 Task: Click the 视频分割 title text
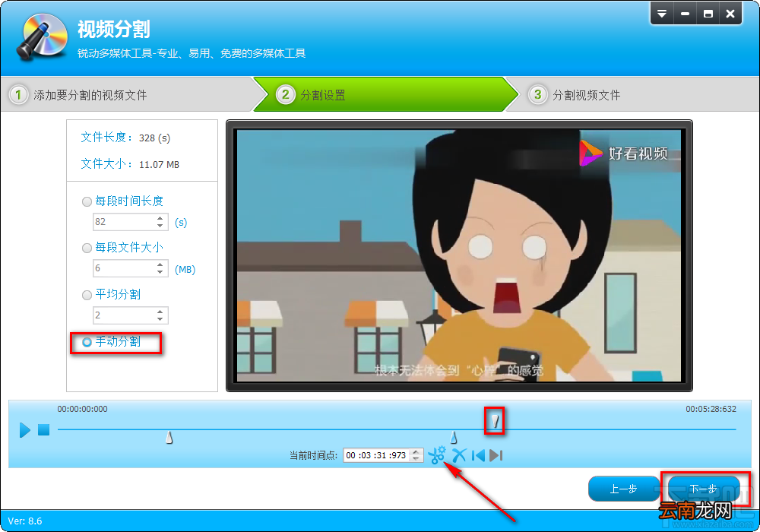[114, 29]
